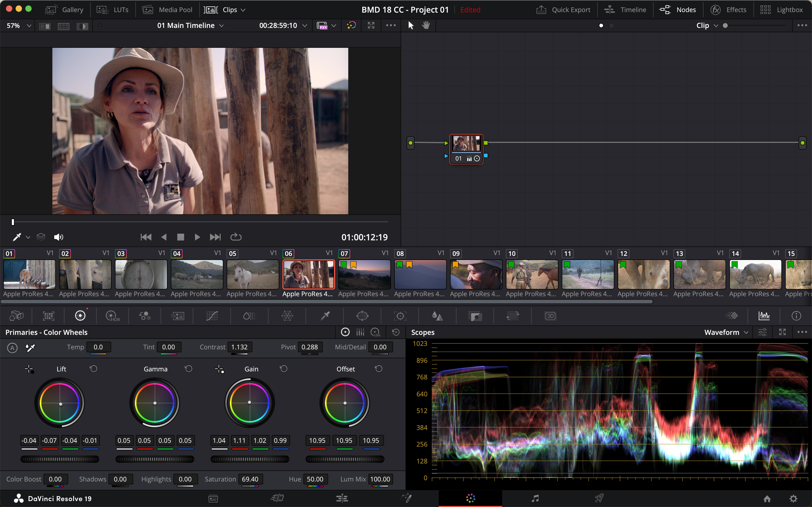Reset the Offset wheel
Screen dimensions: 812x507
[379, 369]
